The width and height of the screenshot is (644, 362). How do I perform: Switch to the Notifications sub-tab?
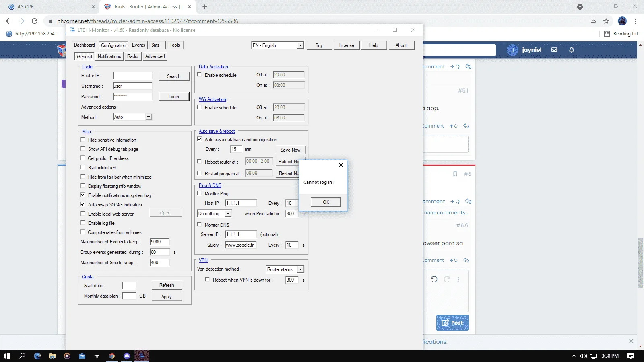click(x=109, y=56)
